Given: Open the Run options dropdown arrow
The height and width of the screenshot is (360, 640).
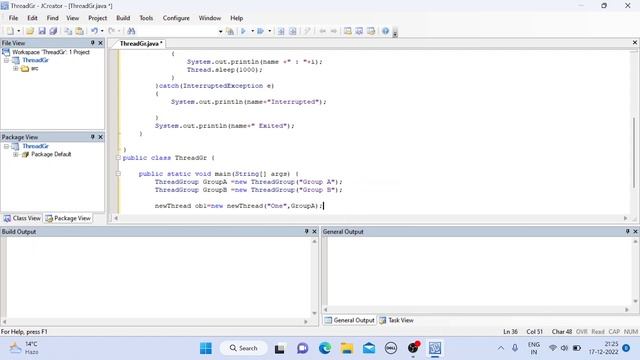Looking at the screenshot, I should [269, 31].
